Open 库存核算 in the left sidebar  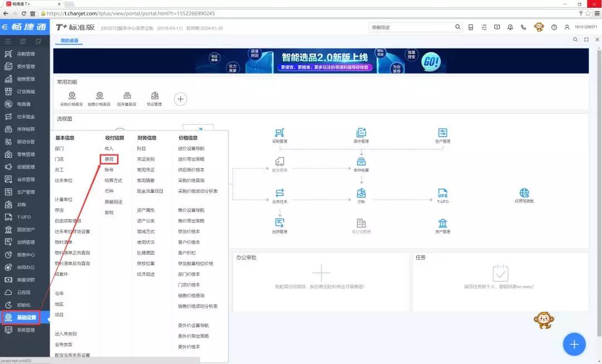(x=25, y=129)
